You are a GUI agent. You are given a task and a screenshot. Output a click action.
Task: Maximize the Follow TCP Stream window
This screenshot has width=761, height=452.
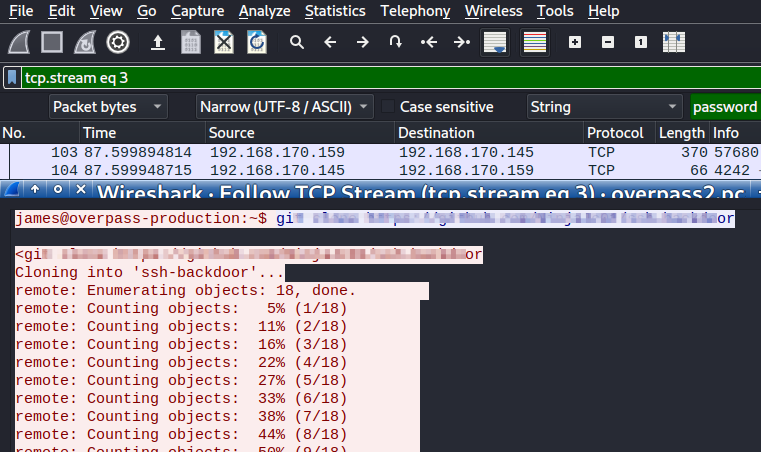[58, 189]
